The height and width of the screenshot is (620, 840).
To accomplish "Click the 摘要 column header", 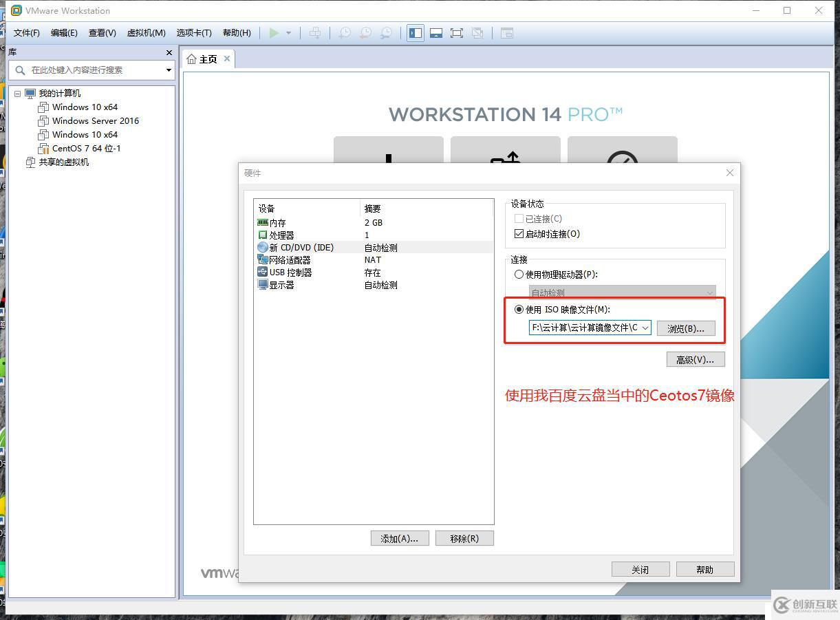I will coord(427,209).
